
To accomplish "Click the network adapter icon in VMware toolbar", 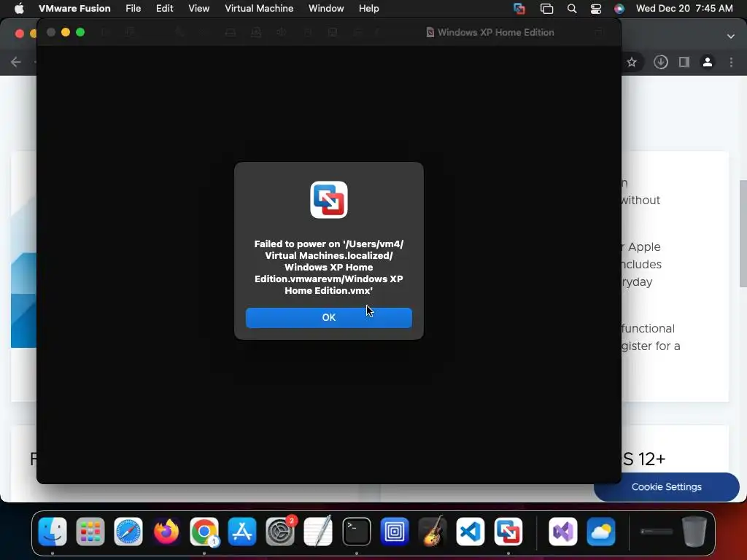I will (x=256, y=32).
